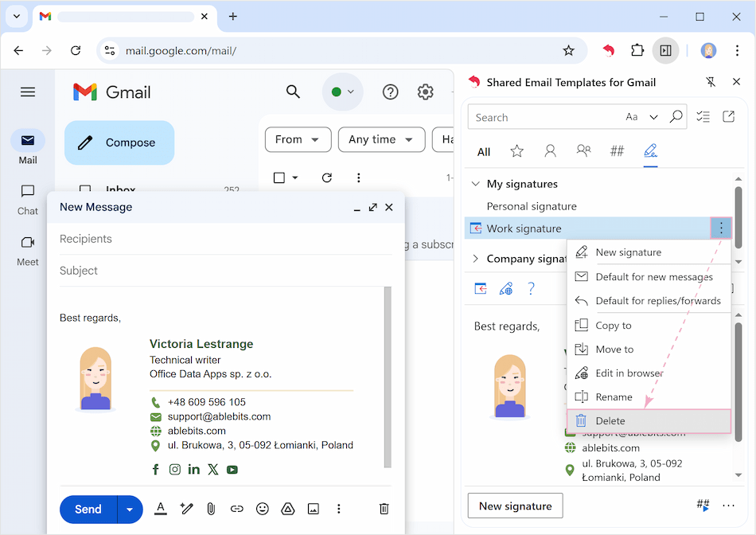Image resolution: width=756 pixels, height=535 pixels.
Task: Reload the page
Action: pyautogui.click(x=76, y=50)
